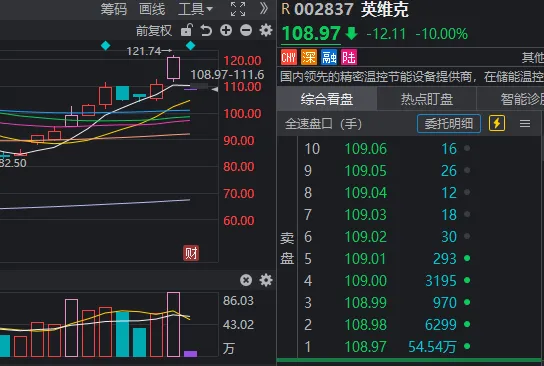Click right cyan diamond marker above chart

point(190,45)
